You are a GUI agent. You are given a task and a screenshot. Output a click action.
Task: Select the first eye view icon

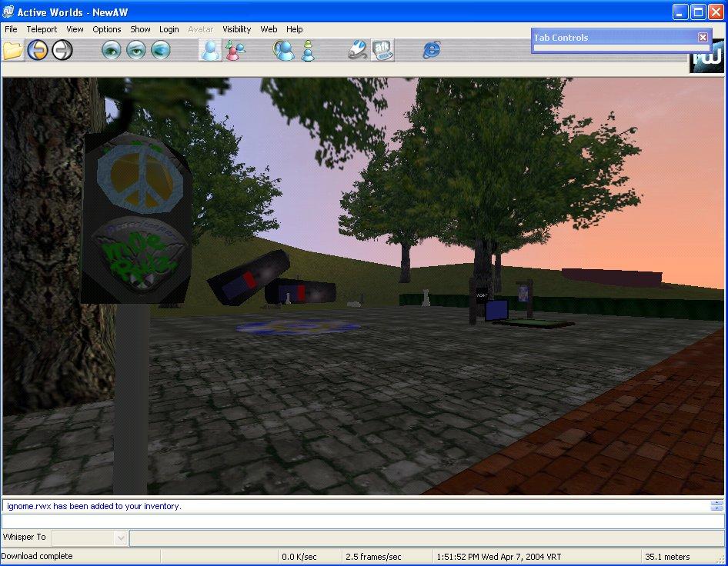coord(112,51)
